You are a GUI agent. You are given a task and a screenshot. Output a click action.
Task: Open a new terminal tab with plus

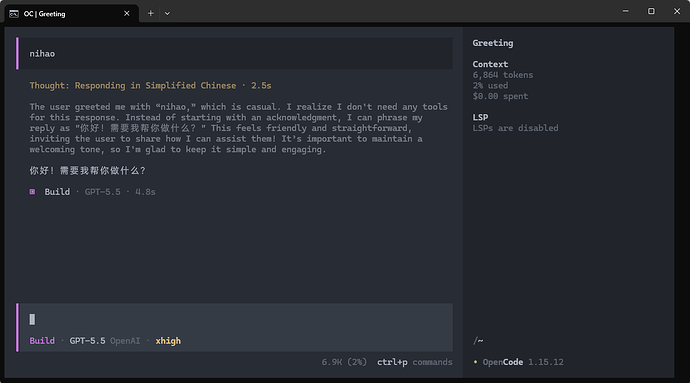coord(150,14)
